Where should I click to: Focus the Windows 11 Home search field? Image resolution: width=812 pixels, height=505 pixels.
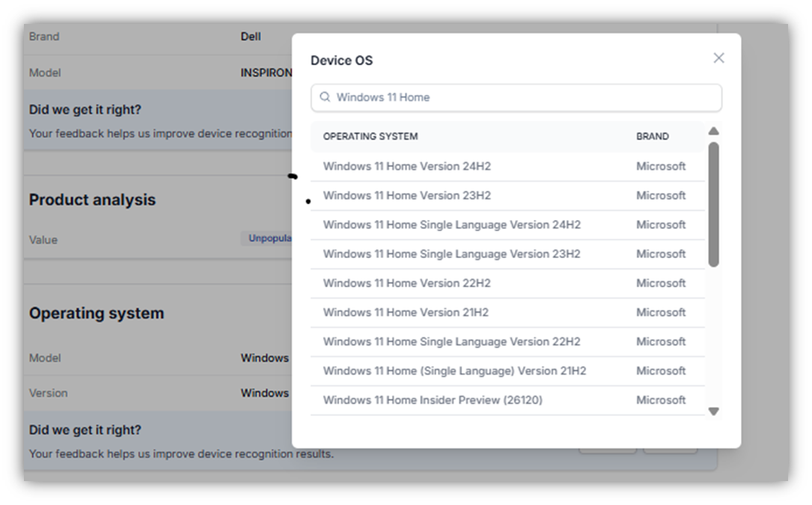click(516, 97)
